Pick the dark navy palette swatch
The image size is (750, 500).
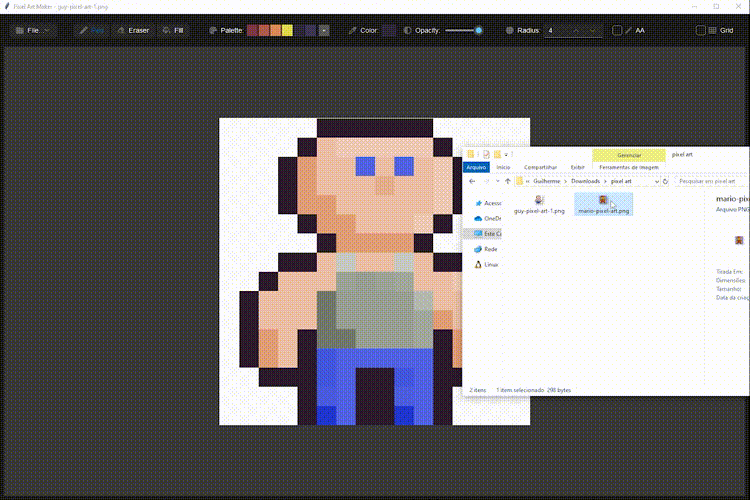point(299,30)
